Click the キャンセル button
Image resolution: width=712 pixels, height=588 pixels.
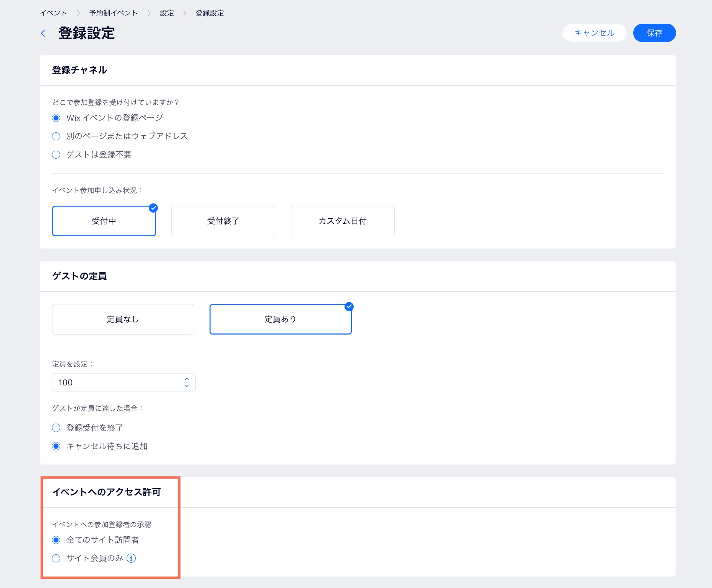click(594, 33)
